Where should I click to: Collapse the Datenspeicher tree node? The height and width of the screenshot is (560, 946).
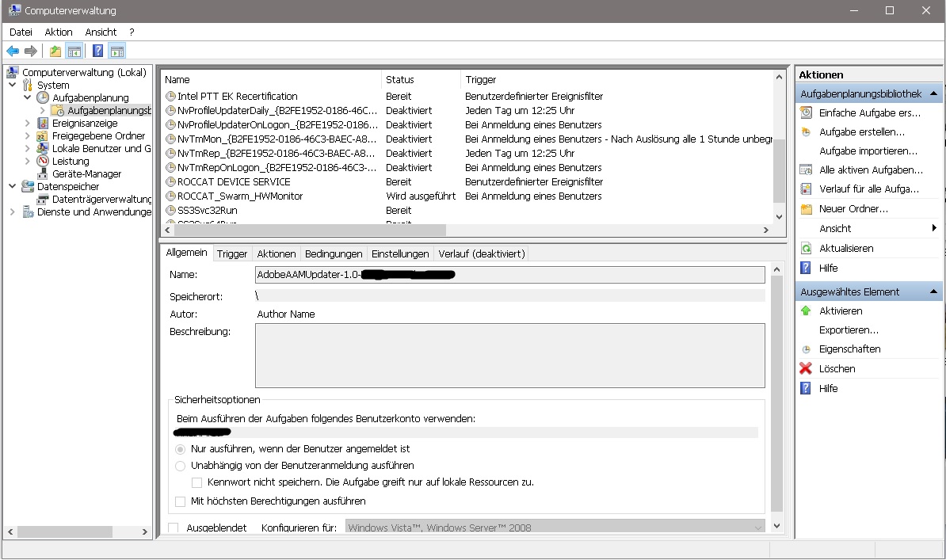pyautogui.click(x=12, y=186)
